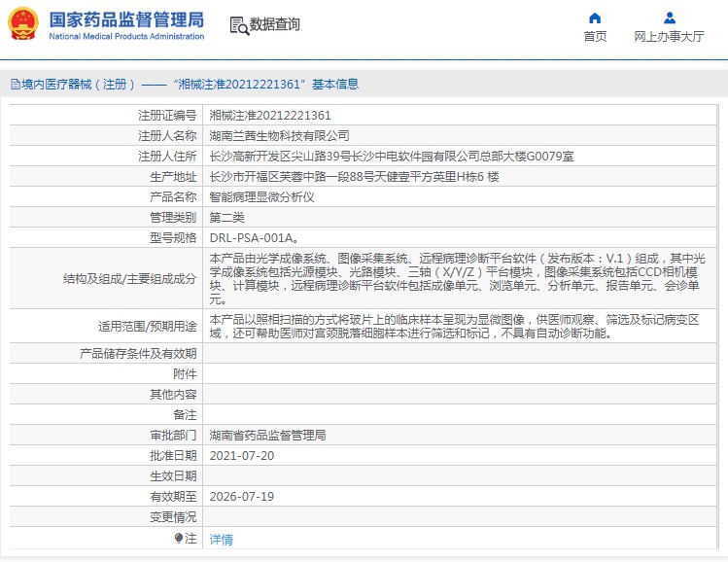
Task: Open the 网上办事大厅 text link
Action: point(669,37)
